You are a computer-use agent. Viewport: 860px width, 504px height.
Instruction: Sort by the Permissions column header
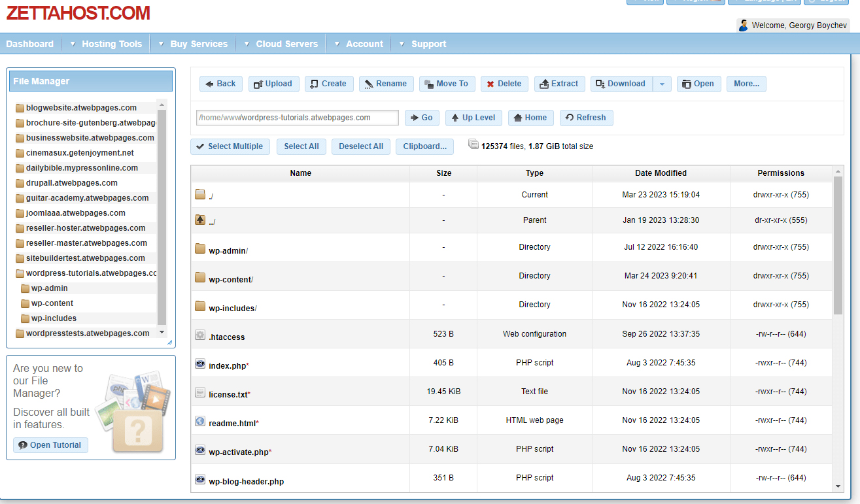(x=781, y=173)
